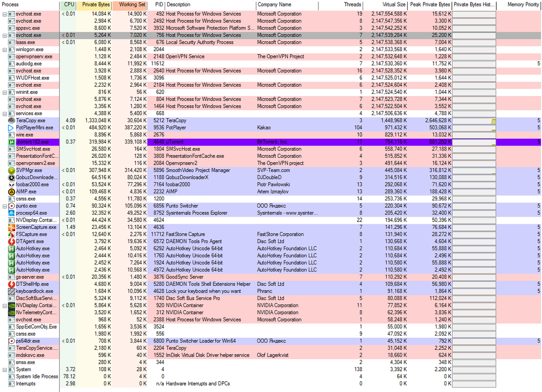Screen dimensions: 542x392
Task: Click the keyboardlock.exe icon
Action: 11,291
